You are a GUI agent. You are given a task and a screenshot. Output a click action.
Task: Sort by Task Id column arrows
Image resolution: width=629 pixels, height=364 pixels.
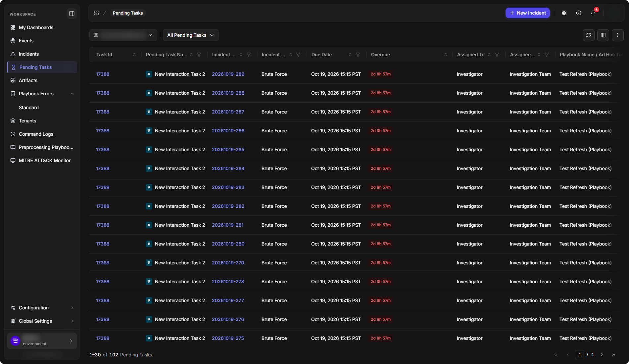[134, 55]
